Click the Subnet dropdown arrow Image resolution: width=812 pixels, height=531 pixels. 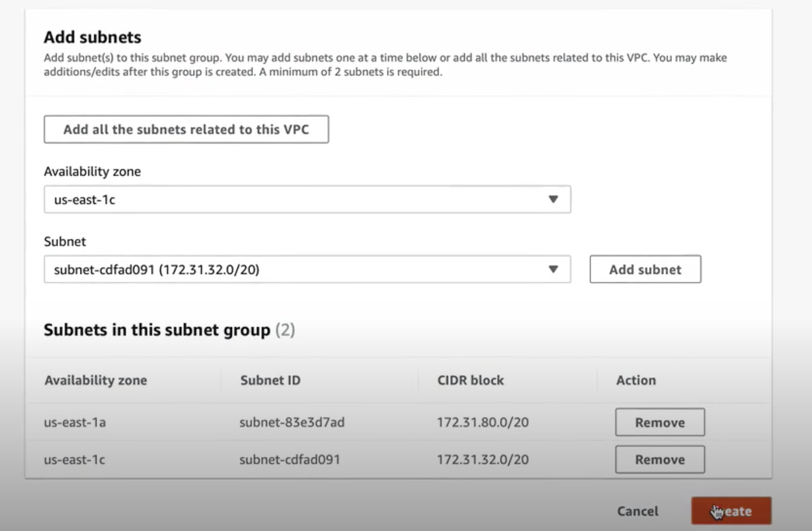click(x=553, y=269)
